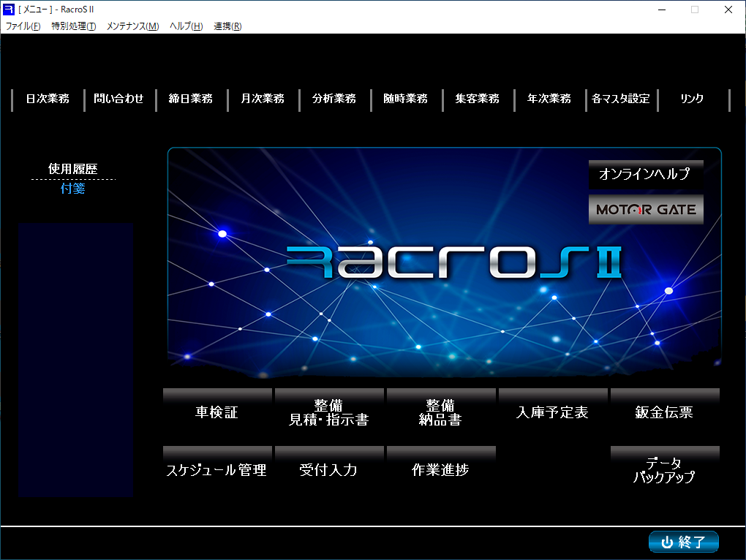Select the 集客業務 tab
The height and width of the screenshot is (560, 746).
(477, 99)
